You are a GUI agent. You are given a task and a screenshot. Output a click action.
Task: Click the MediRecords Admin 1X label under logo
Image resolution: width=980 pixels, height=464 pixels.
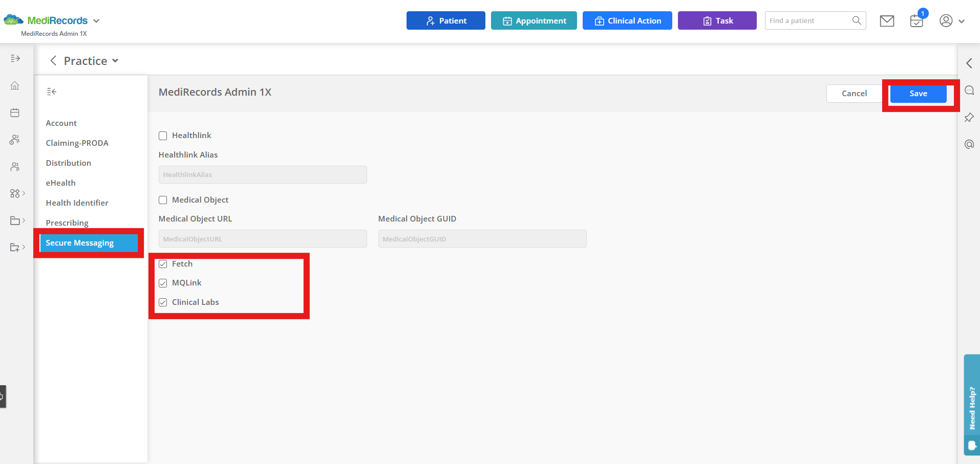[x=54, y=34]
